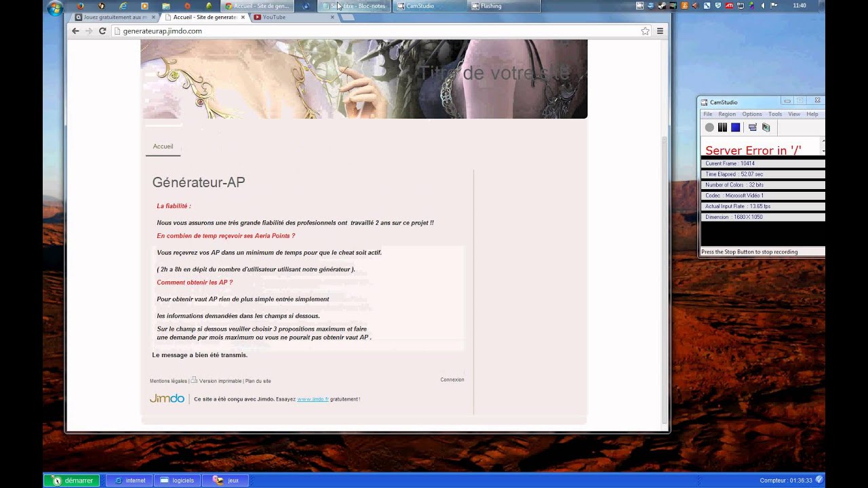Click the Windows Start orb
Viewport: 868px width, 488px height.
pos(56,8)
